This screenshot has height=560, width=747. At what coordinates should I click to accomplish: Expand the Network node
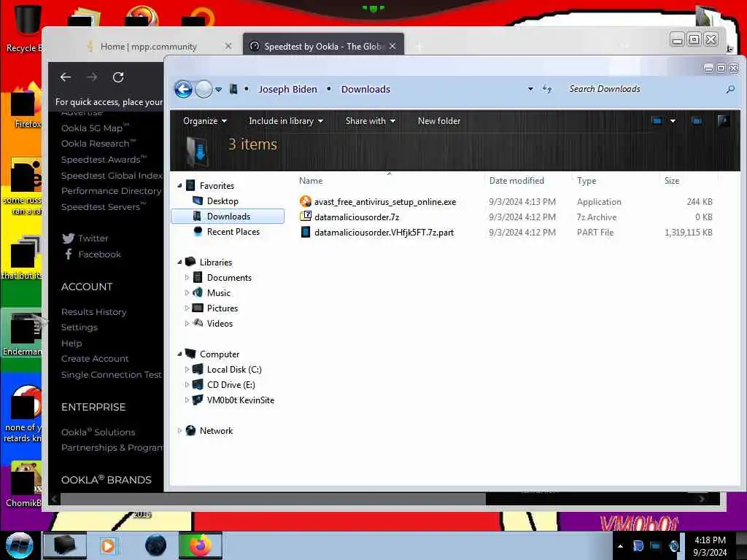[x=179, y=430]
